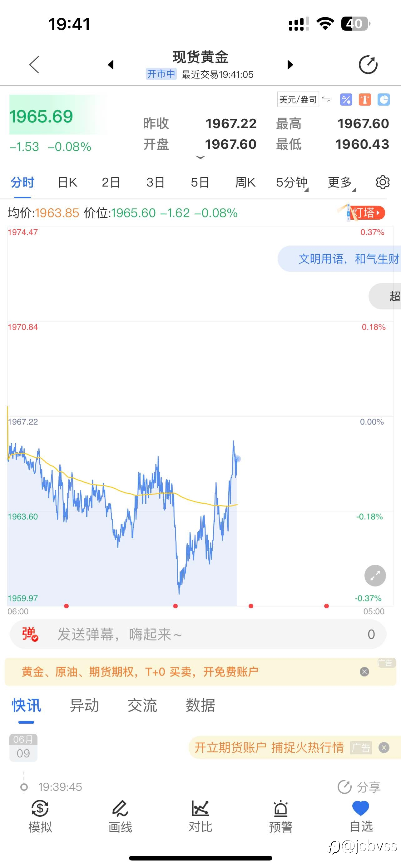Open chart settings gear icon
The width and height of the screenshot is (401, 868).
click(x=383, y=182)
